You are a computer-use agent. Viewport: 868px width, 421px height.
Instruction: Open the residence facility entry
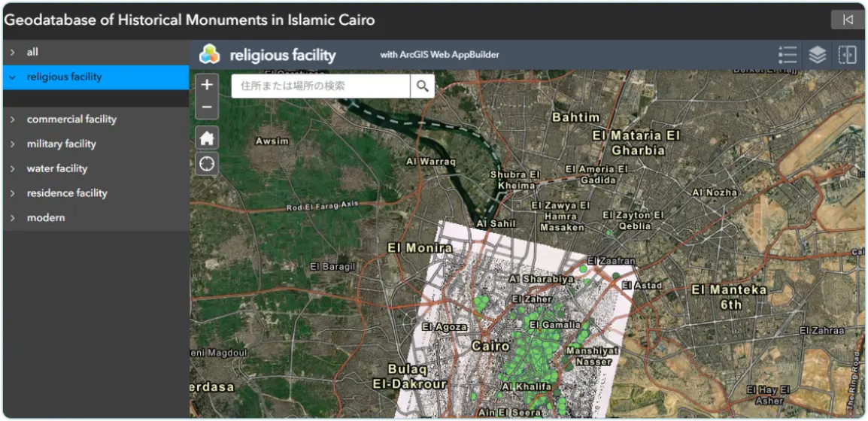coord(67,193)
